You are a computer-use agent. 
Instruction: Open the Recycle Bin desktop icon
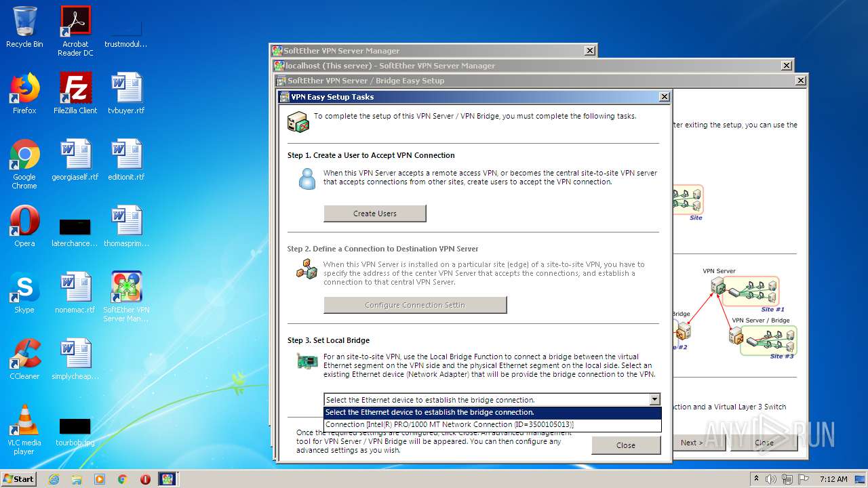tap(24, 28)
